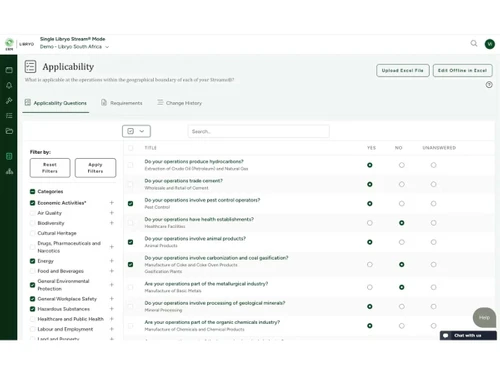Click the help question mark icon
The image size is (500, 375).
tap(489, 85)
